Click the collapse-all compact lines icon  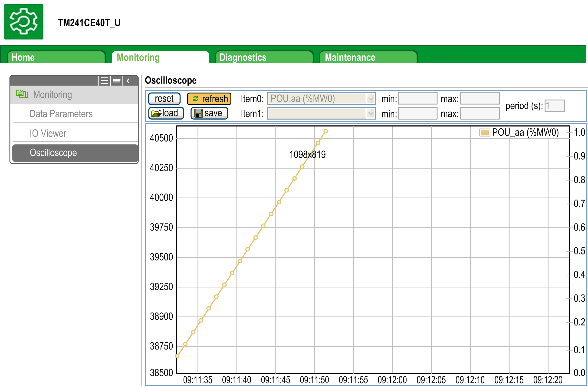(117, 81)
